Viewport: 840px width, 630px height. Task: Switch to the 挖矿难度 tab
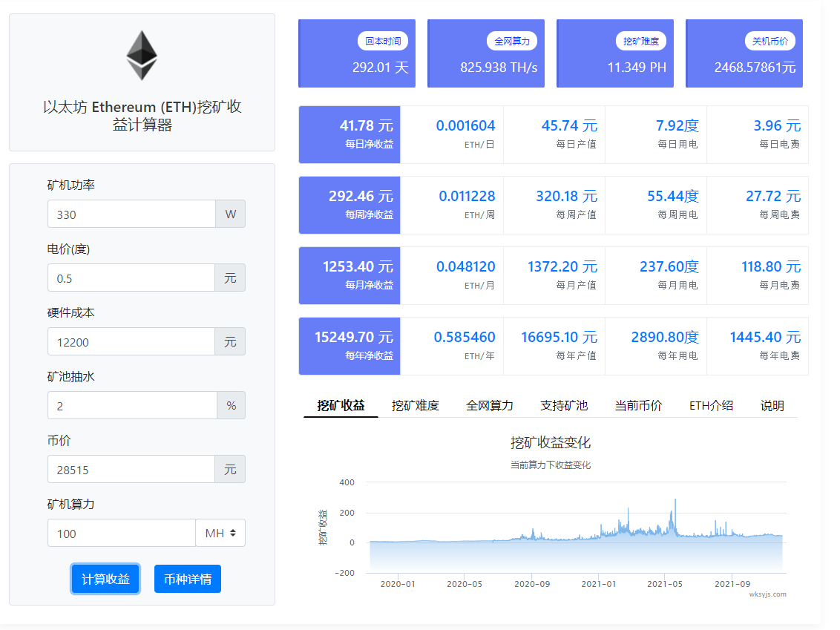point(416,406)
